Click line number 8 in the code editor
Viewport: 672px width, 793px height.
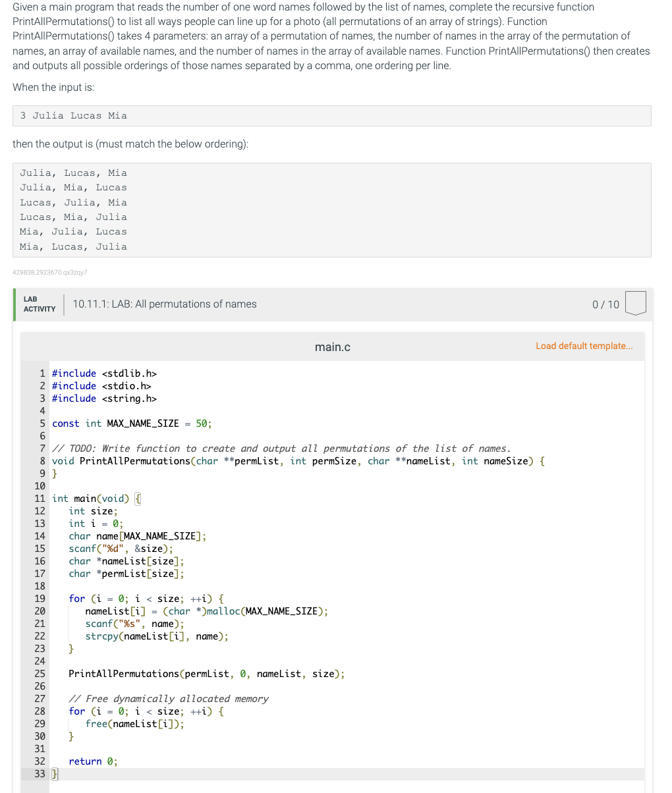pos(42,460)
